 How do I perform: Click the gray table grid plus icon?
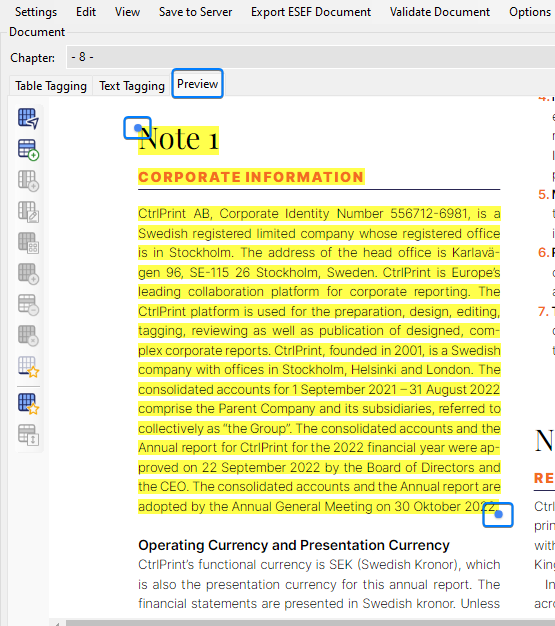[x=28, y=274]
